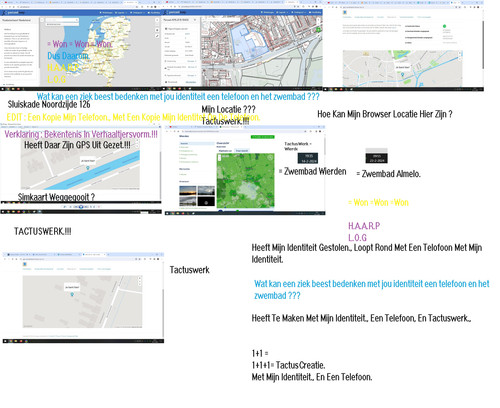500x408 pixels.
Task: Click the perceelloep logo in Netherlands map window
Action: [x=13, y=13]
